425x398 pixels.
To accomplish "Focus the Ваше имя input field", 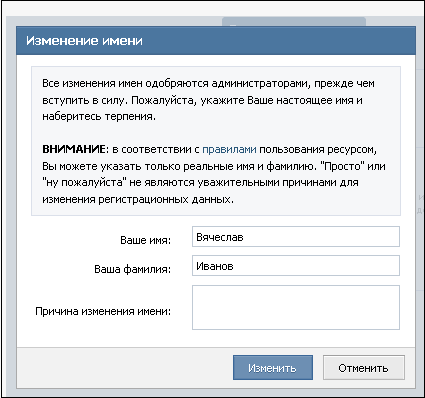I will 296,237.
